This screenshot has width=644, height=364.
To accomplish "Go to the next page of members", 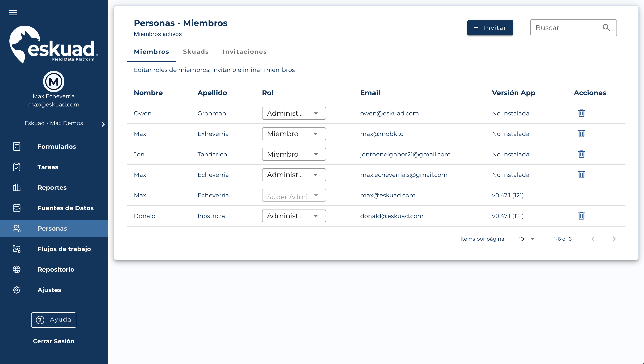I will pos(614,239).
